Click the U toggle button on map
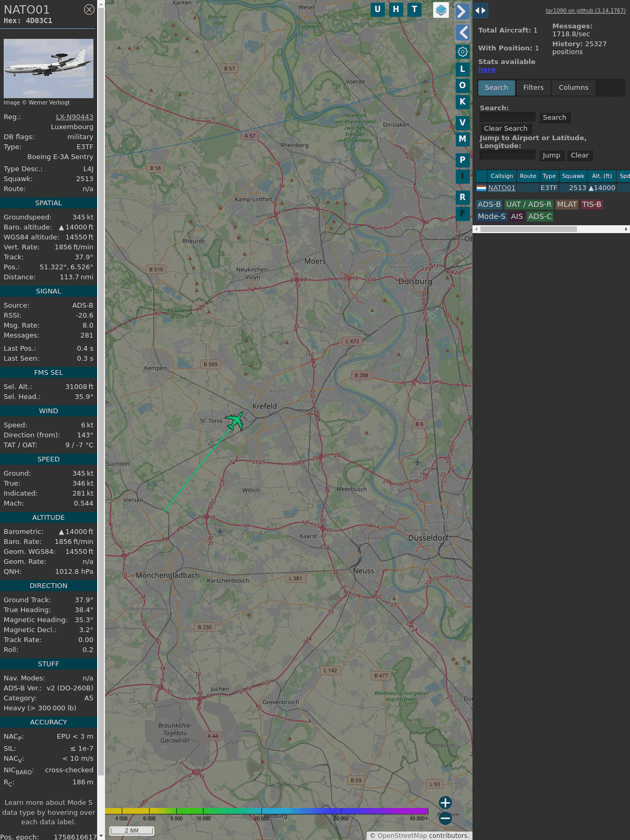Screen dimensions: 630x840 [377, 9]
